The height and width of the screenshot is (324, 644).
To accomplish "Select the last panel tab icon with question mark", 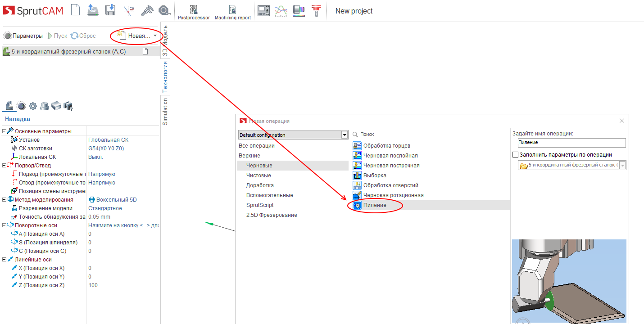I will point(68,106).
